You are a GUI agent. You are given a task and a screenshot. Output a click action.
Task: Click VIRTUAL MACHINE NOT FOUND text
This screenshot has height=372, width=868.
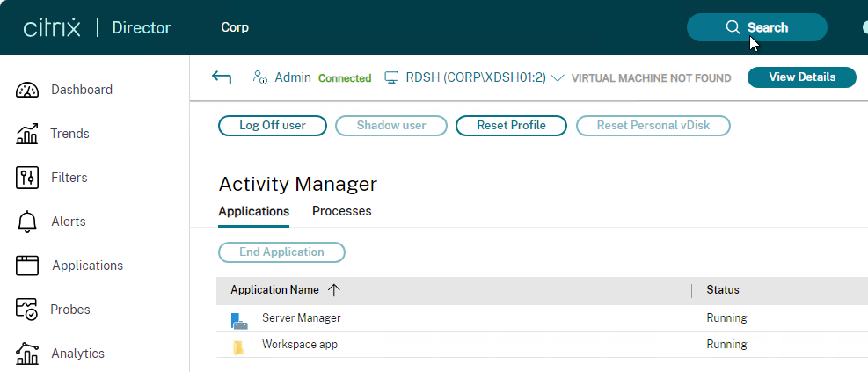[651, 78]
